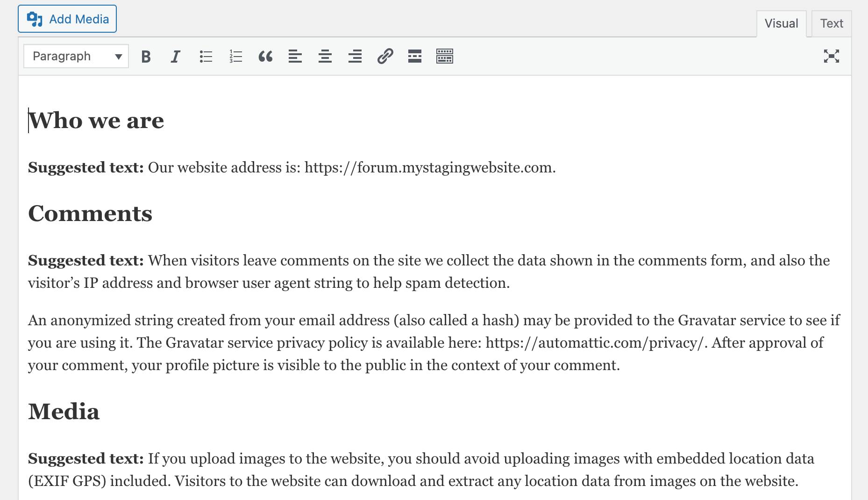The width and height of the screenshot is (868, 500).
Task: Click the text '(EXIF GPS) included'
Action: click(99, 481)
